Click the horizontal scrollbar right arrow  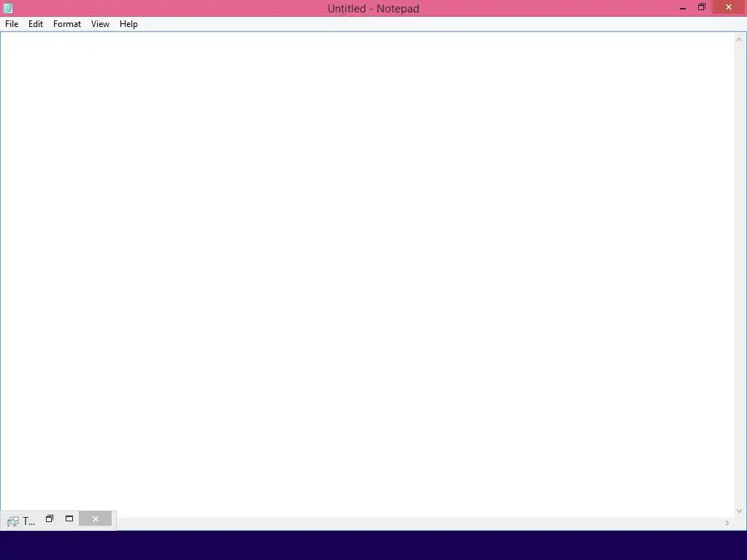click(x=727, y=524)
